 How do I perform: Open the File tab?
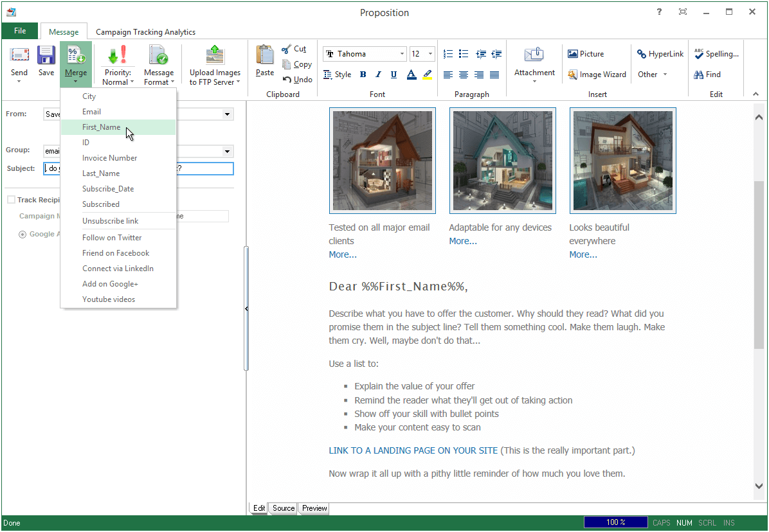pyautogui.click(x=20, y=31)
